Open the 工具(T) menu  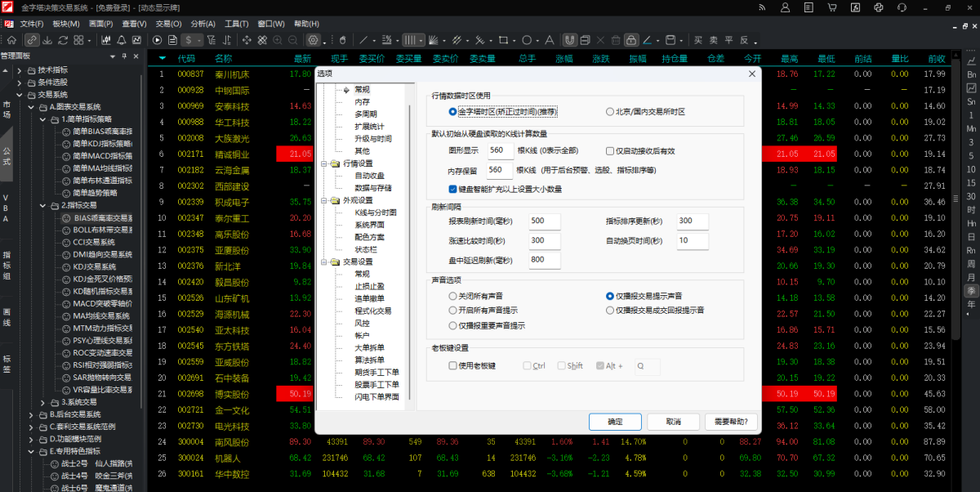pos(235,24)
